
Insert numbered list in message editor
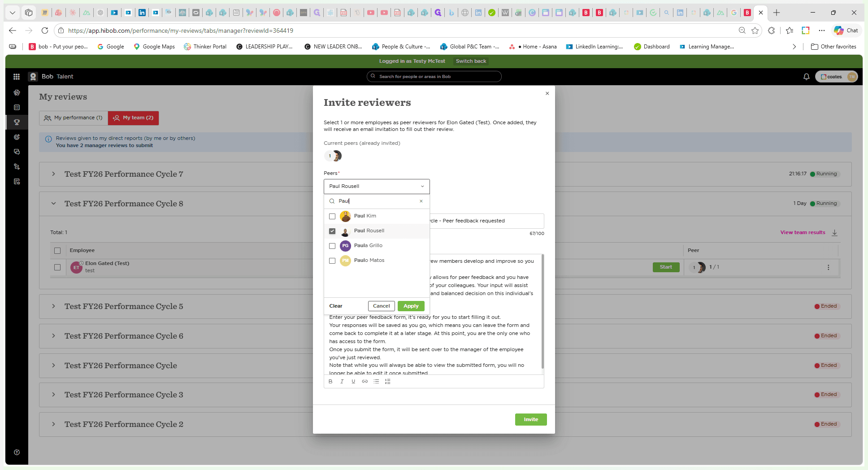click(x=388, y=382)
